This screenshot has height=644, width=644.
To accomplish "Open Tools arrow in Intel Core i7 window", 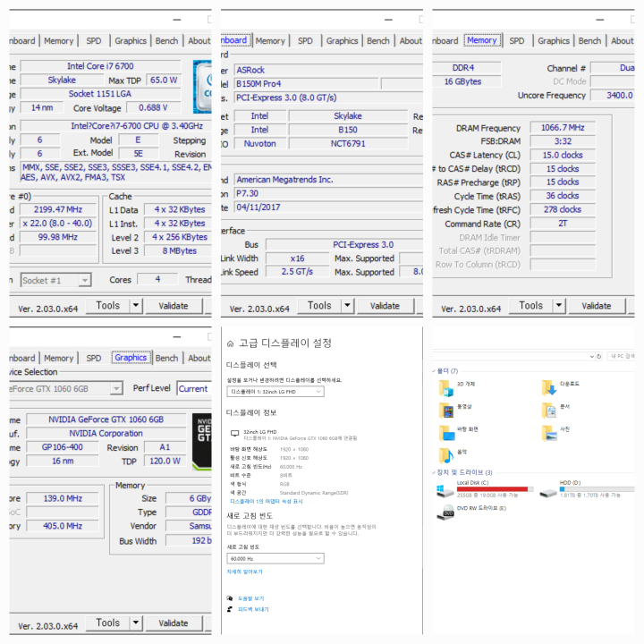I will coord(136,306).
